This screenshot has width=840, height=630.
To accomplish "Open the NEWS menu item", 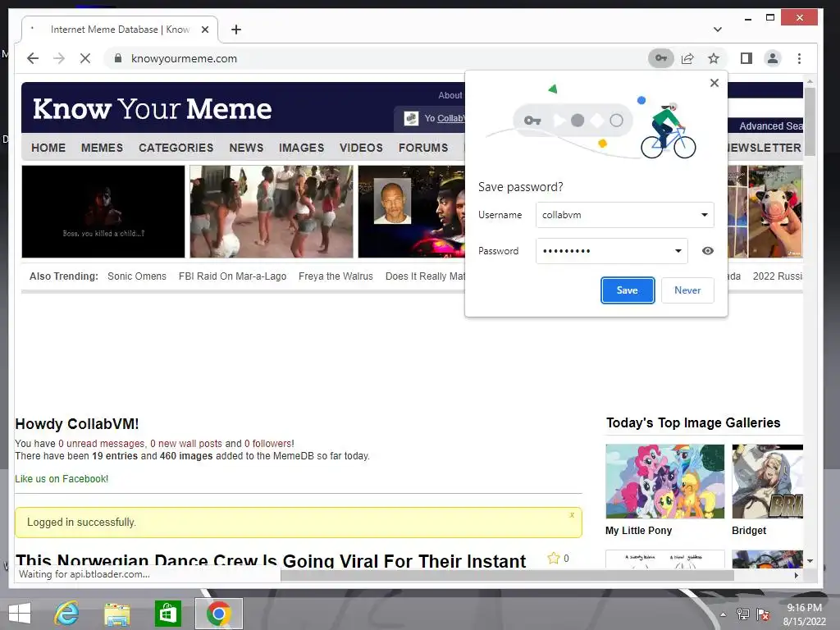I will (246, 148).
